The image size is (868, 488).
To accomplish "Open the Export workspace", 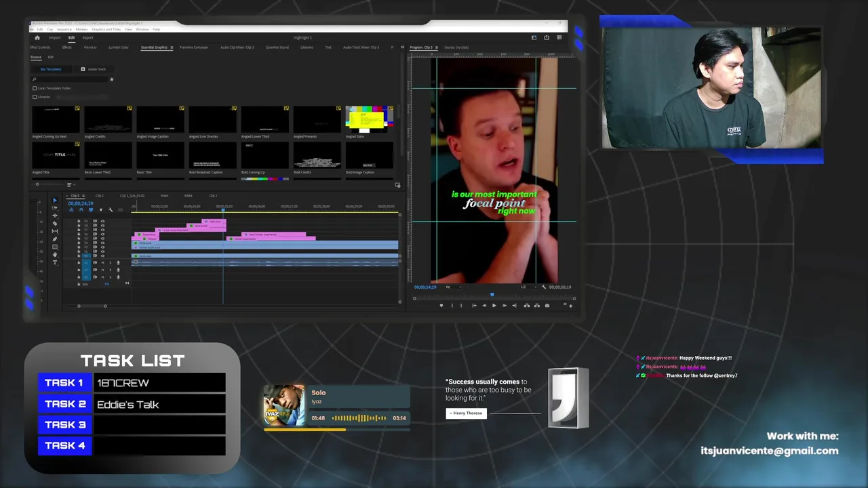I will point(88,38).
